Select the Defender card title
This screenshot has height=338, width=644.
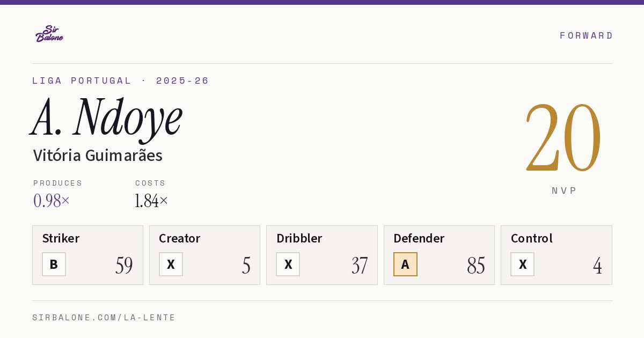click(x=419, y=238)
